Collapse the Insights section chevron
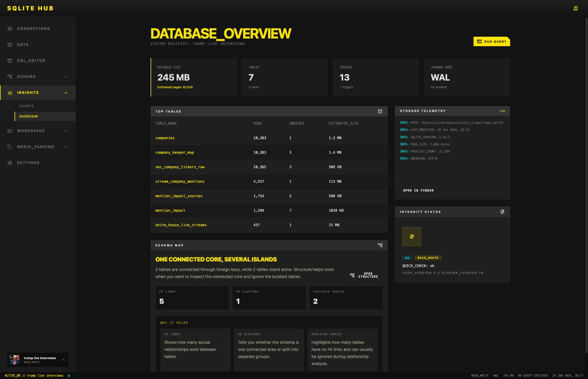This screenshot has width=588, height=379. pyautogui.click(x=66, y=93)
